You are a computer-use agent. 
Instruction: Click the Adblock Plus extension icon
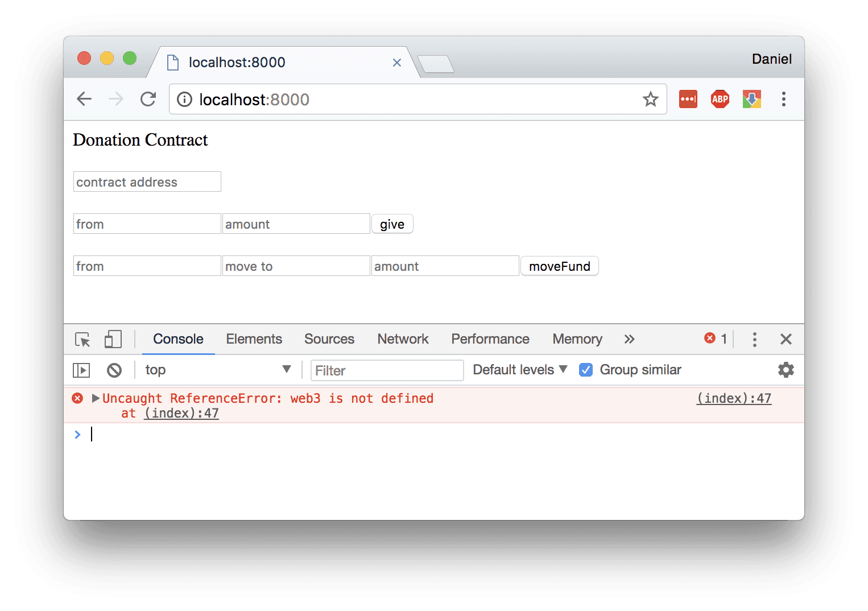pos(720,98)
